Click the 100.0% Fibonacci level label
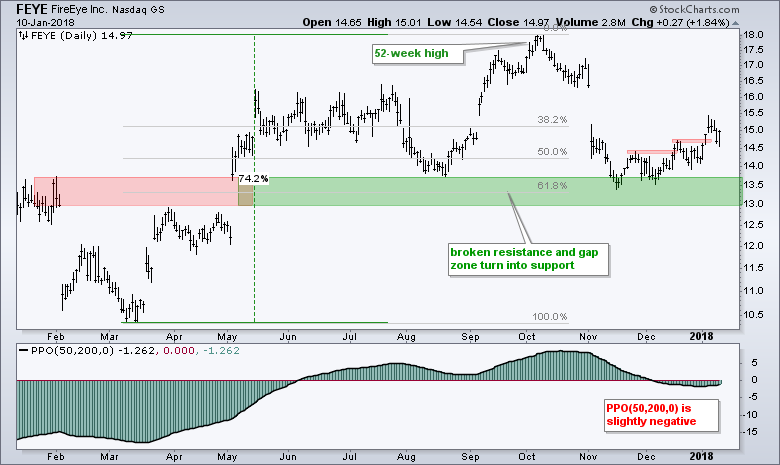 [550, 316]
